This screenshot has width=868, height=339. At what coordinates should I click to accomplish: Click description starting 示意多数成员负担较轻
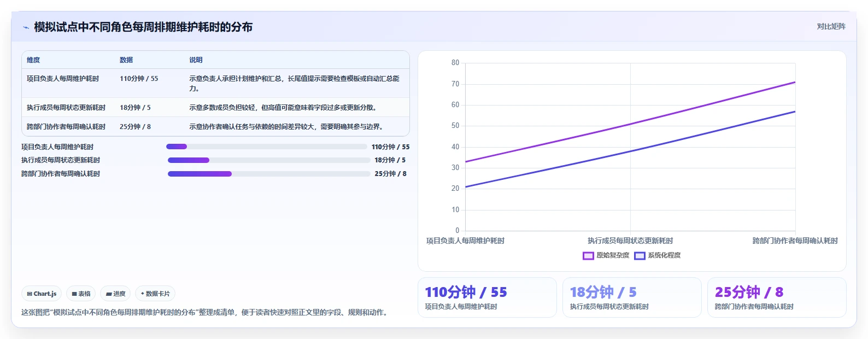pyautogui.click(x=283, y=108)
